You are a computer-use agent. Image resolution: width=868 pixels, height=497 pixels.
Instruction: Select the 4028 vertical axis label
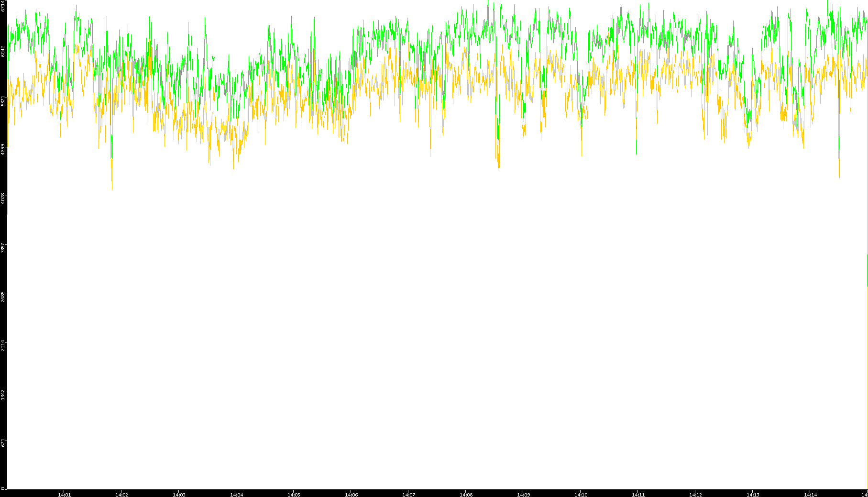[x=3, y=198]
